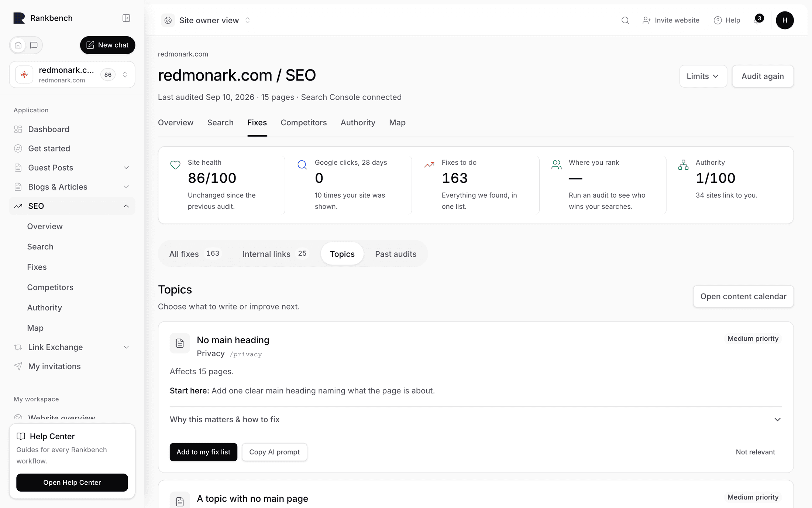Viewport: 812px width, 508px height.
Task: Click Add to my fix list
Action: [x=203, y=452]
